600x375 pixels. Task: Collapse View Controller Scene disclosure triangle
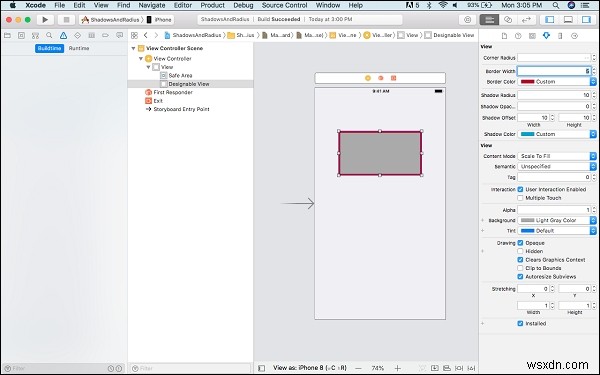134,48
